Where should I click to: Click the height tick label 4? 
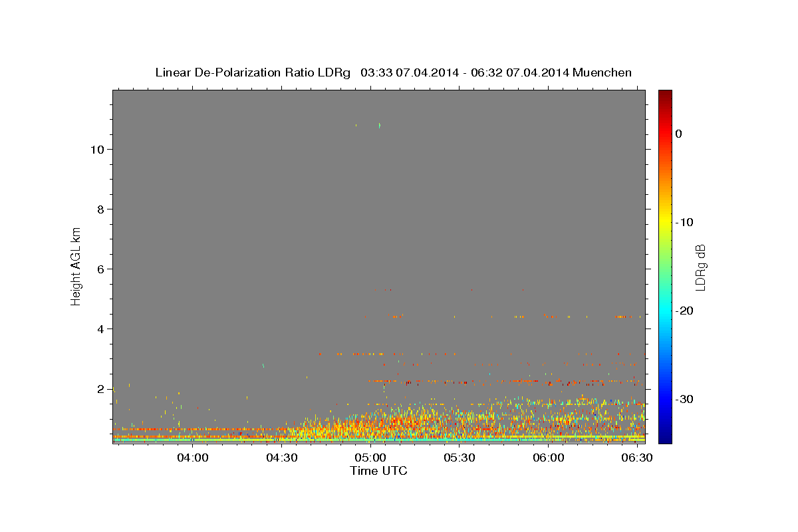tap(101, 329)
